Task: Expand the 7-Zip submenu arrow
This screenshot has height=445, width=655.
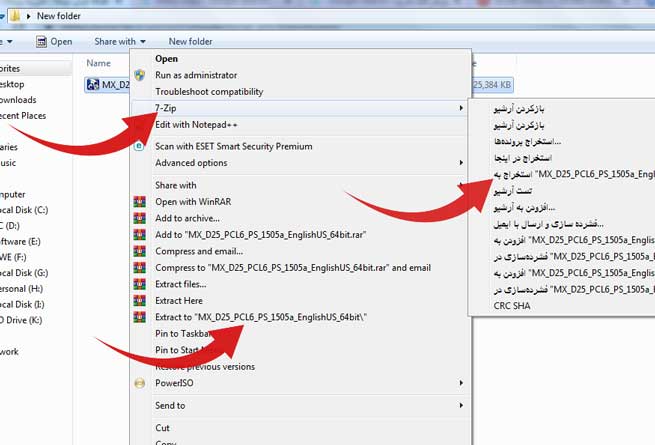Action: pos(461,108)
